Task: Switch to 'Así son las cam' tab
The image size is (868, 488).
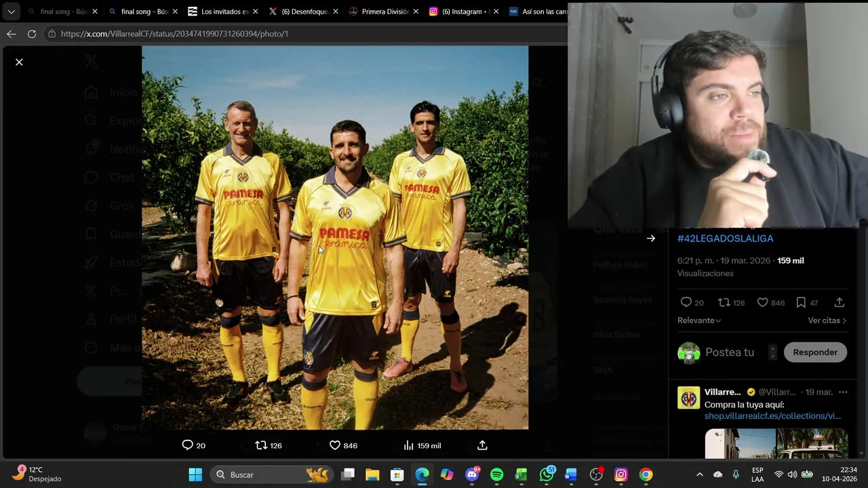Action: [x=538, y=12]
